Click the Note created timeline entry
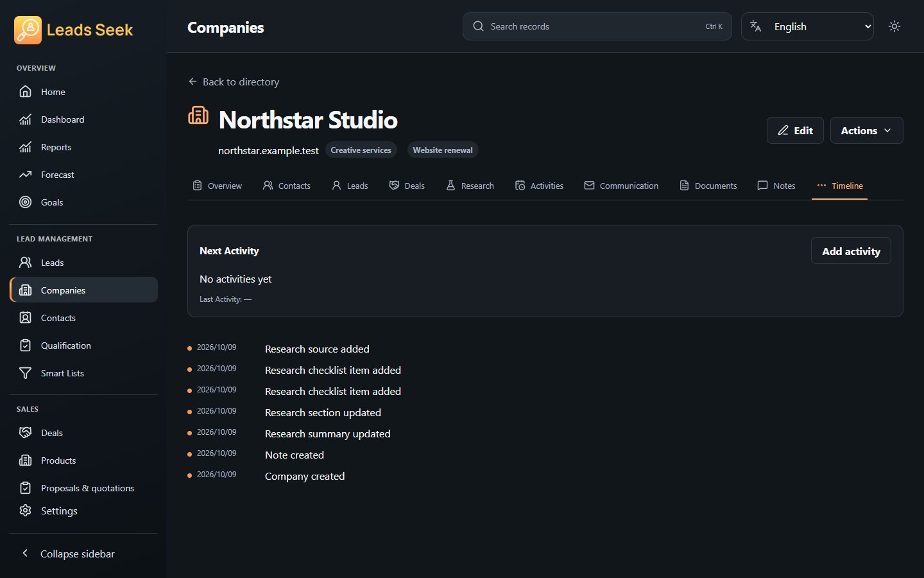The height and width of the screenshot is (578, 924). tap(295, 455)
